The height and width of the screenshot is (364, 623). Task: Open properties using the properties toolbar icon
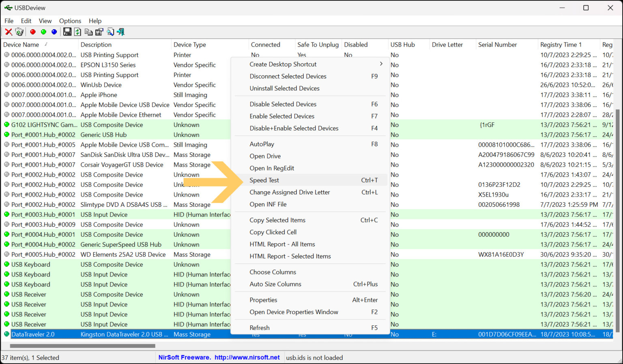pyautogui.click(x=99, y=32)
